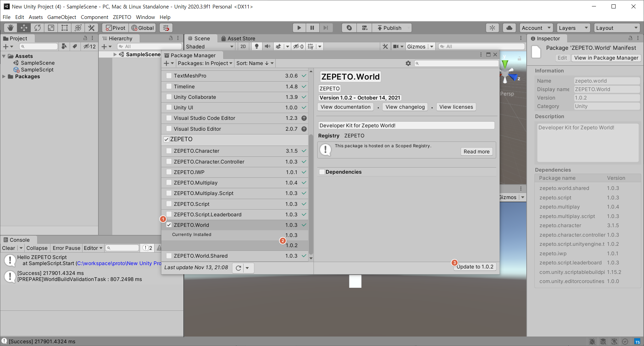Lock the Inspector panel
Image resolution: width=644 pixels, height=346 pixels.
(x=630, y=38)
